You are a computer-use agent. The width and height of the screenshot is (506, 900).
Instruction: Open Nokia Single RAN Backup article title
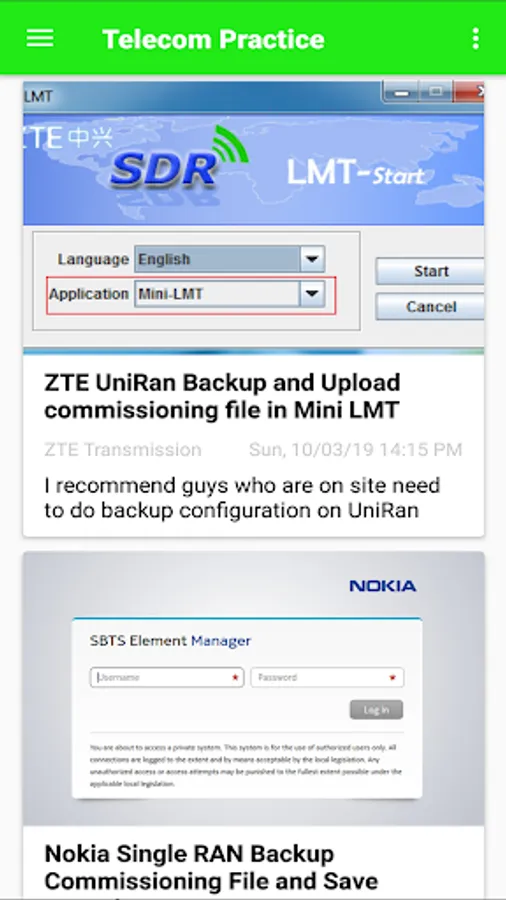point(211,867)
